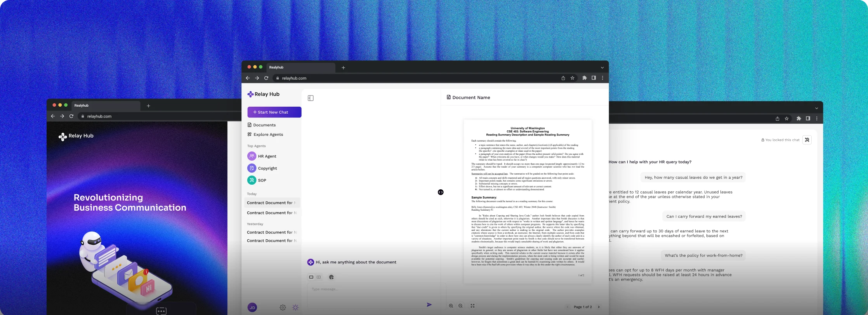Screen dimensions: 868x315
Task: Expand the right browser tab list chevron
Action: pos(816,108)
